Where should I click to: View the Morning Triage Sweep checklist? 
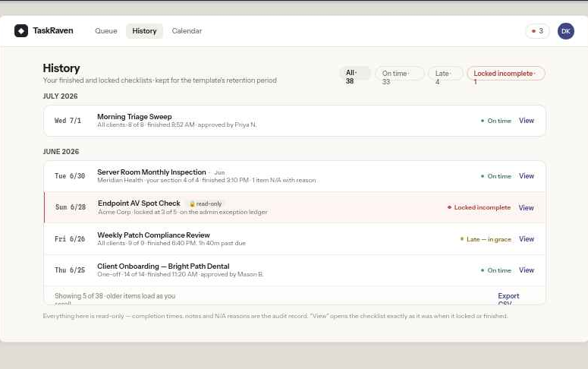[x=527, y=121]
